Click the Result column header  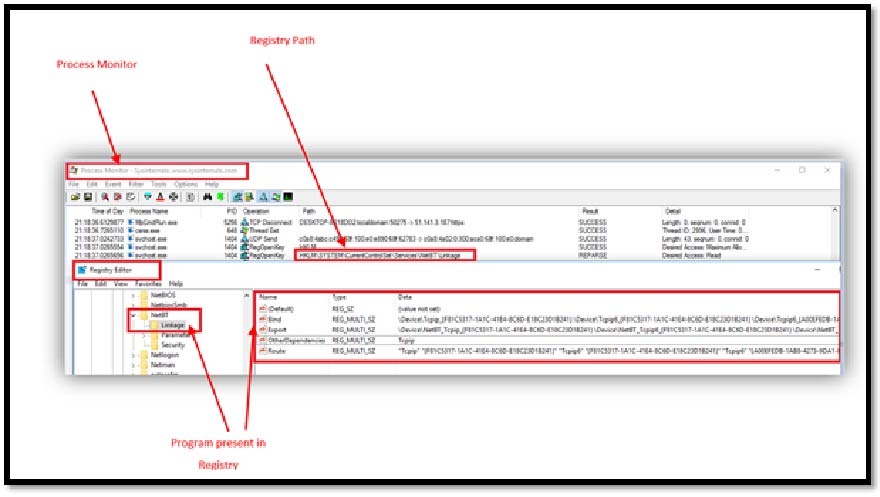pos(590,211)
